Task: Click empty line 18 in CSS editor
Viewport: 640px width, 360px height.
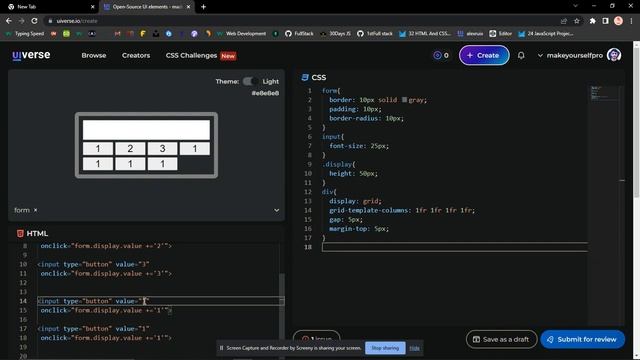Action: click(x=455, y=247)
